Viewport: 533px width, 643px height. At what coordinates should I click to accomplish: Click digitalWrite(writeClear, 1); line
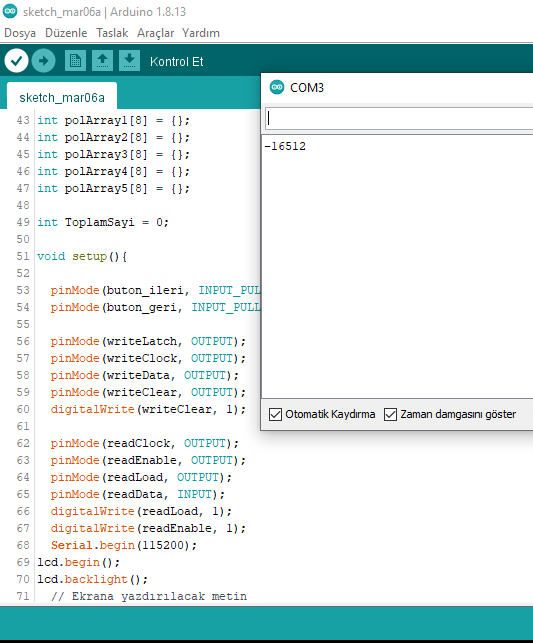tap(148, 409)
